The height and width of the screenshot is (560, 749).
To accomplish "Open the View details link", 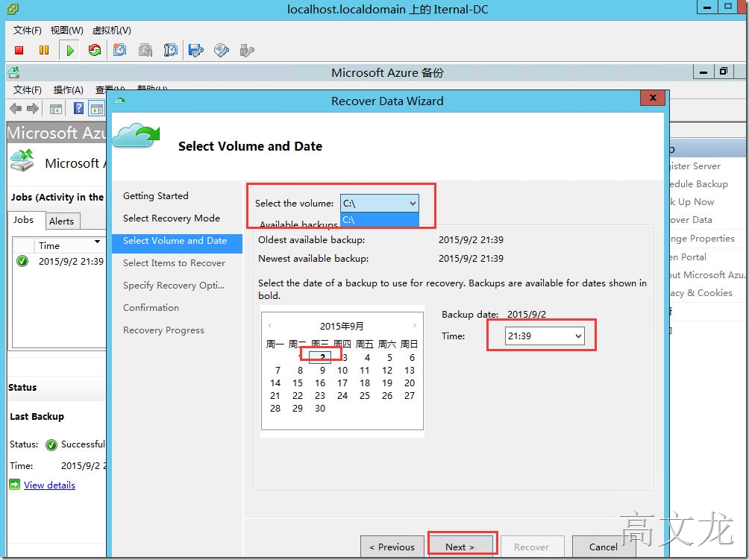I will pos(50,485).
